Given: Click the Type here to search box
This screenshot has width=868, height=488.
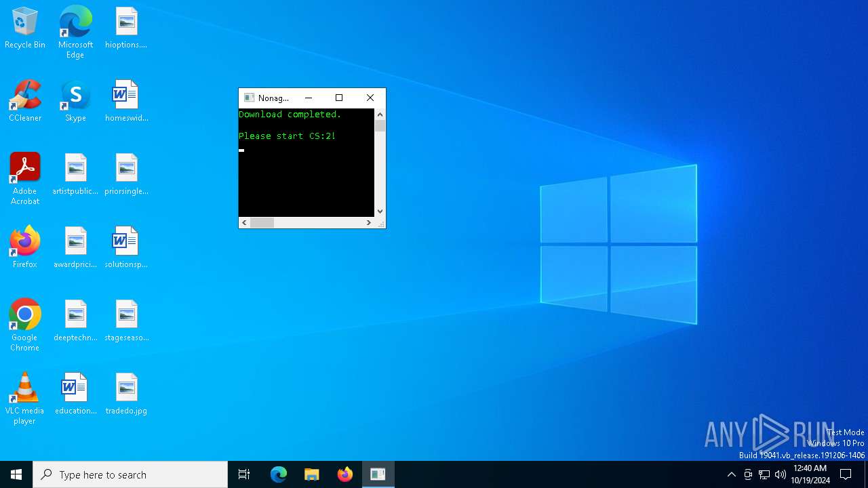Looking at the screenshot, I should [130, 474].
